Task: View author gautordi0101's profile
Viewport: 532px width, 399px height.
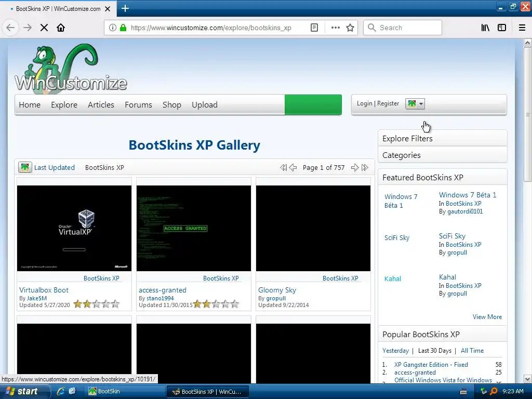Action: 465,211
